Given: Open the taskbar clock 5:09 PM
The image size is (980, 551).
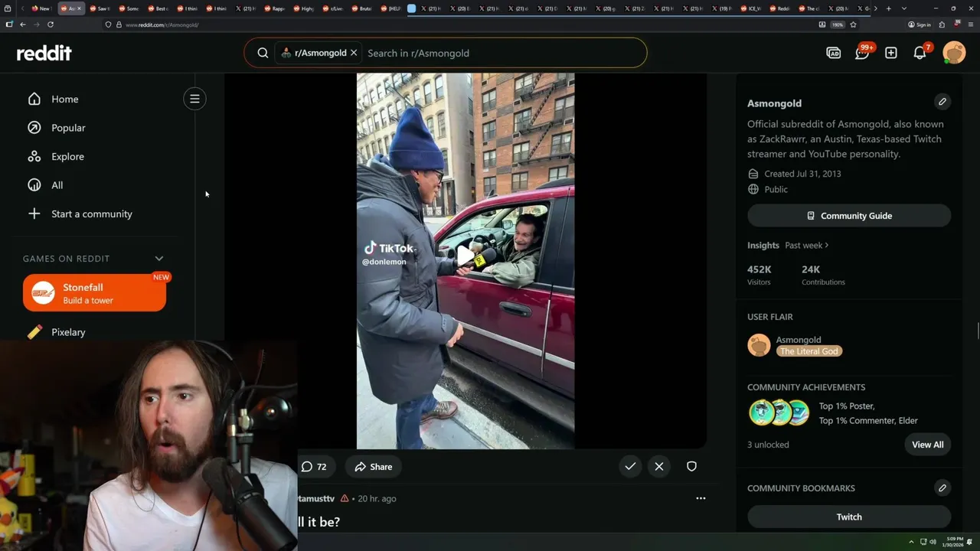Looking at the screenshot, I should [954, 542].
